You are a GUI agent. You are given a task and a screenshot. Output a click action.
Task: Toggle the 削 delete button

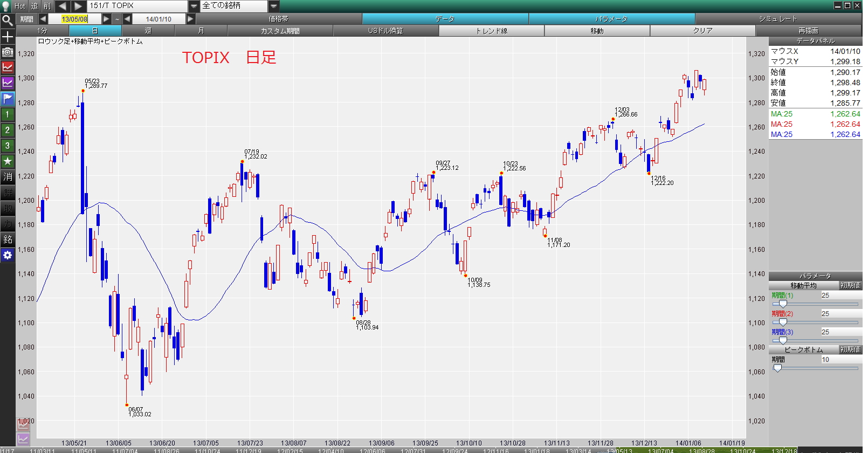[x=47, y=6]
